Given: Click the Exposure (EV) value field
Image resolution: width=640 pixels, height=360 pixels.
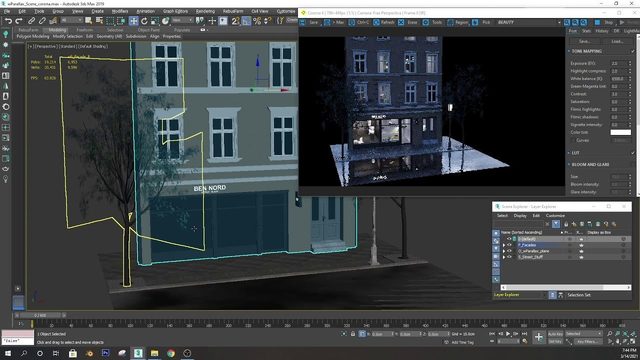Looking at the screenshot, I should pyautogui.click(x=619, y=63).
